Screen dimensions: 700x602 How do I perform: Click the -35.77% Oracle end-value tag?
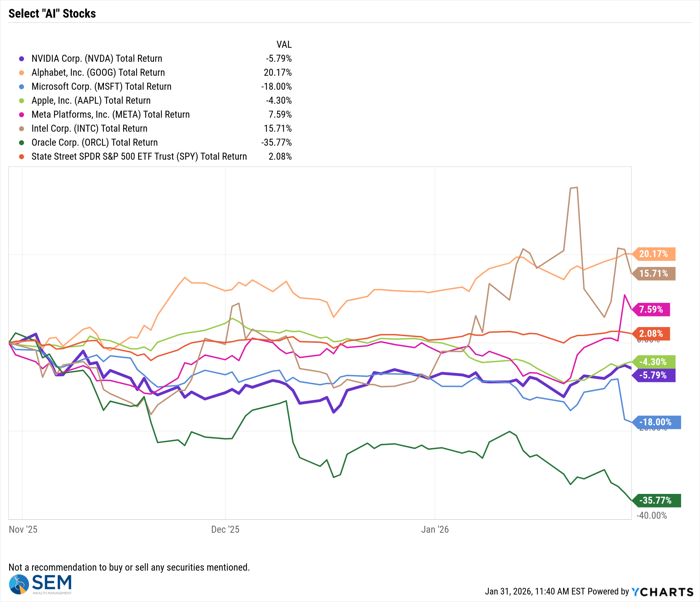656,501
